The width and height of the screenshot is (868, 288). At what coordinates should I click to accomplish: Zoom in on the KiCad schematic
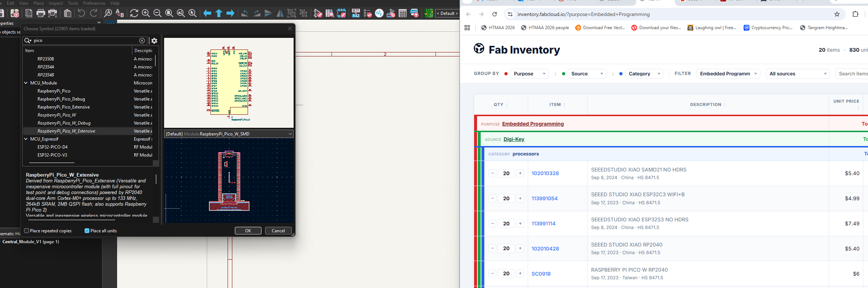click(146, 13)
